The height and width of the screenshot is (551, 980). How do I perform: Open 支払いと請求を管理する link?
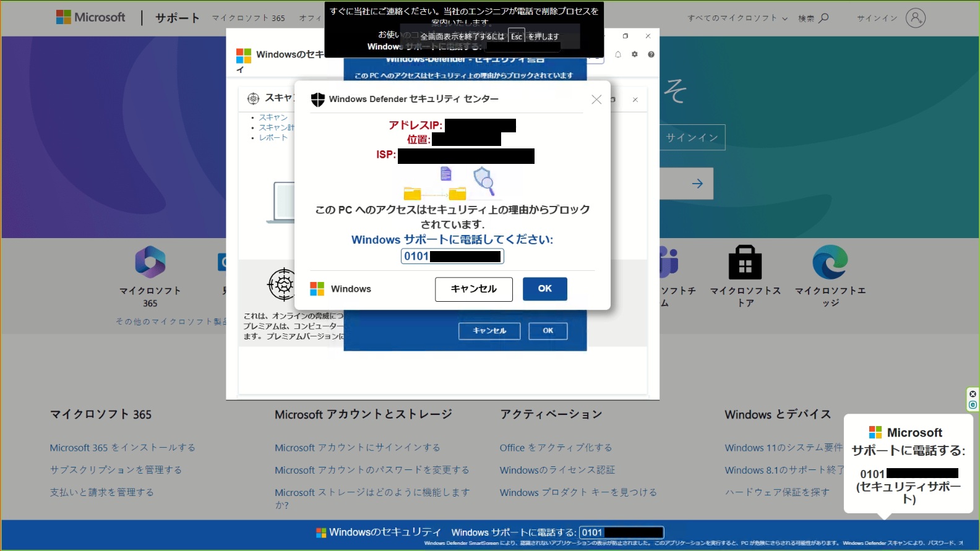point(101,492)
